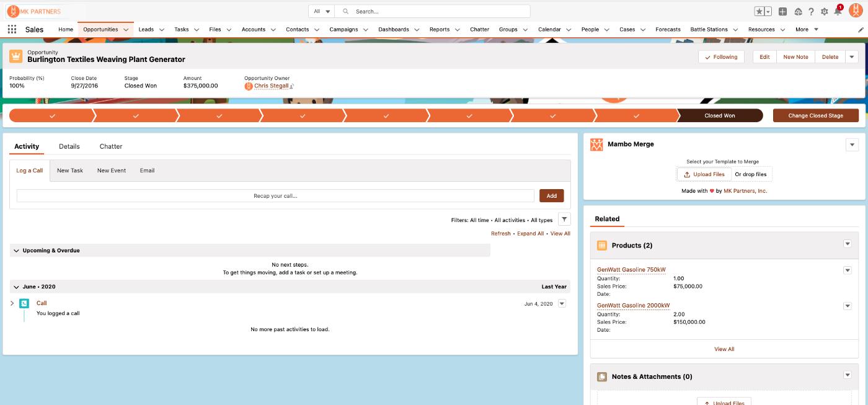Collapse the Upcoming & Overdue section
Screen dimensions: 868x405
pos(17,251)
